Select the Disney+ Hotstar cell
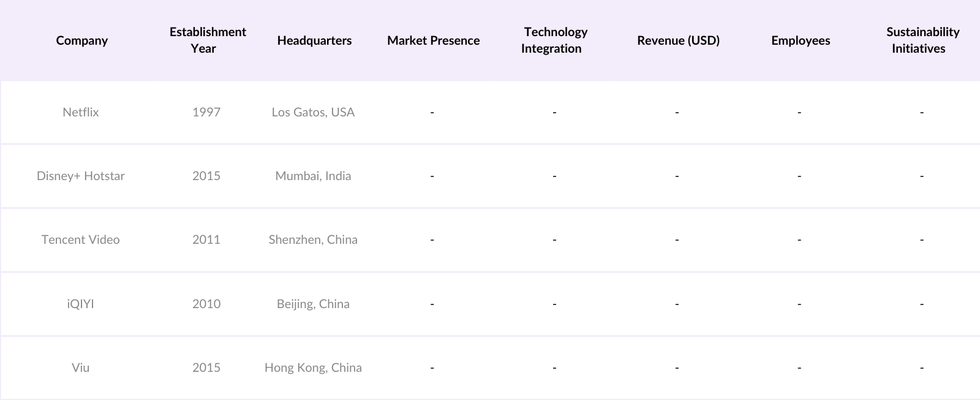This screenshot has width=980, height=400. tap(81, 176)
